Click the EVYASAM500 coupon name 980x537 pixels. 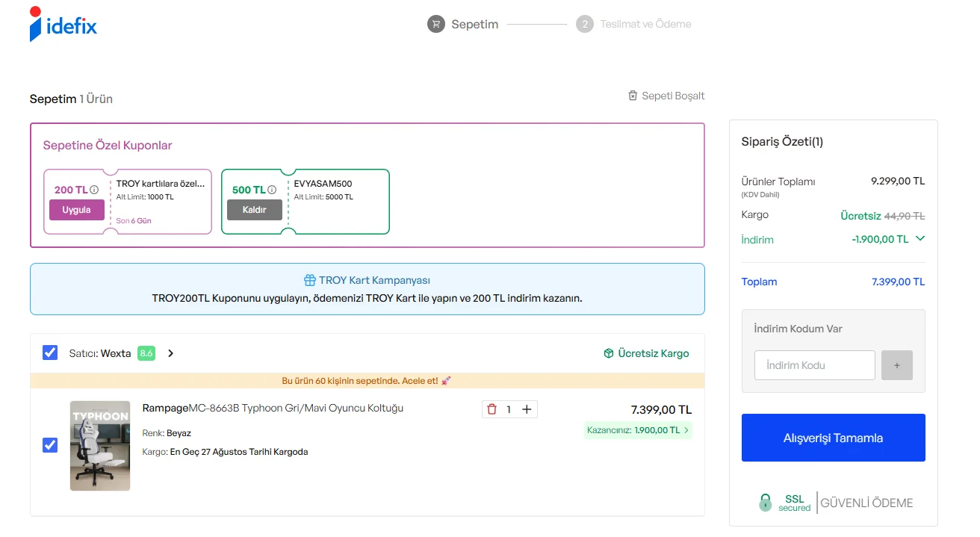point(323,184)
